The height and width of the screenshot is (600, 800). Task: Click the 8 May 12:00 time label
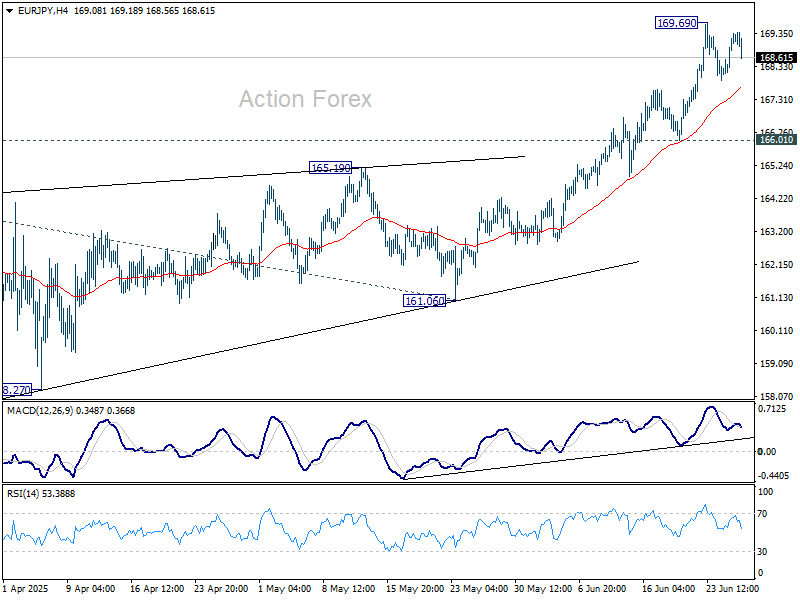click(348, 589)
